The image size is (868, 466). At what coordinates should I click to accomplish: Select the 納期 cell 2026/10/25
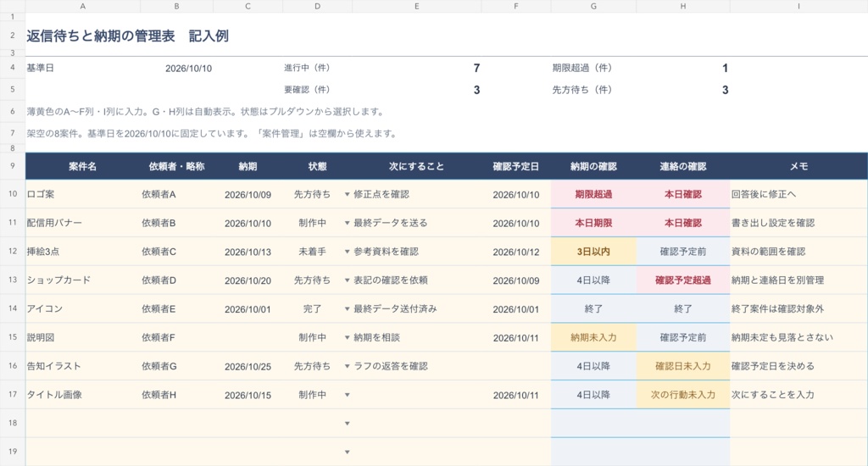pyautogui.click(x=248, y=366)
